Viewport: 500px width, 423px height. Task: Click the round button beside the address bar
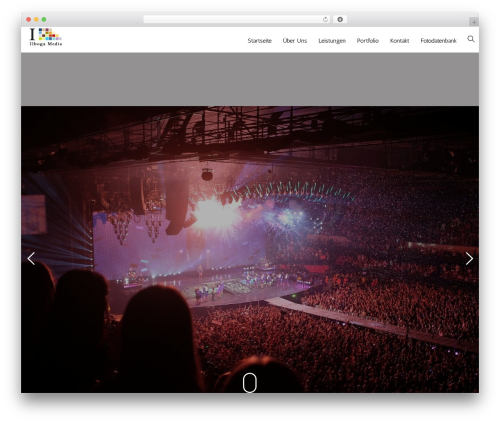point(340,19)
